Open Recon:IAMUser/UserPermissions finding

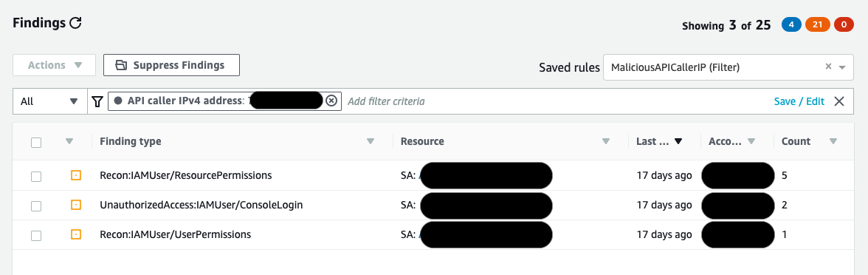pyautogui.click(x=176, y=234)
